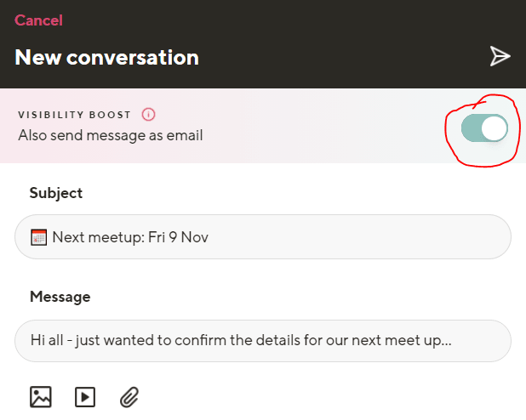This screenshot has height=420, width=526.
Task: Attach a video using the play icon
Action: pyautogui.click(x=85, y=397)
